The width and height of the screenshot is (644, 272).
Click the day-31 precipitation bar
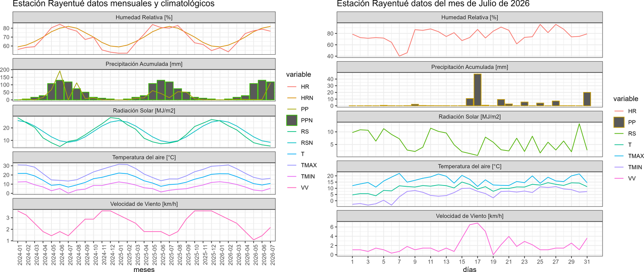pyautogui.click(x=587, y=99)
